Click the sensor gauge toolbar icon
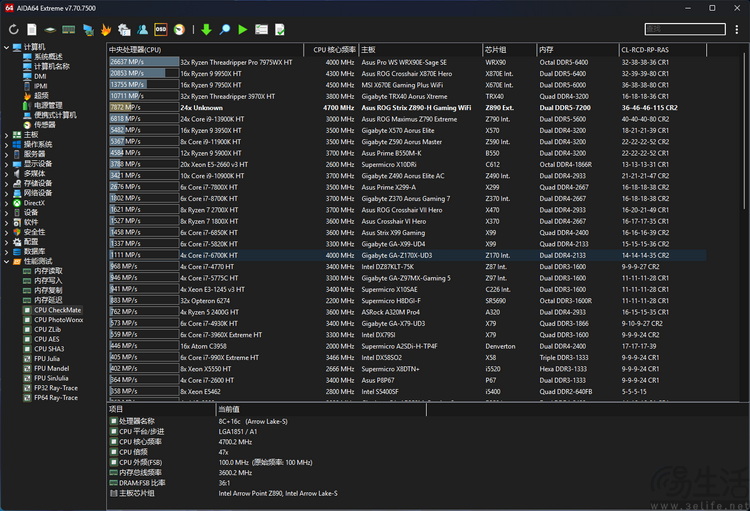The image size is (750, 511). click(179, 30)
